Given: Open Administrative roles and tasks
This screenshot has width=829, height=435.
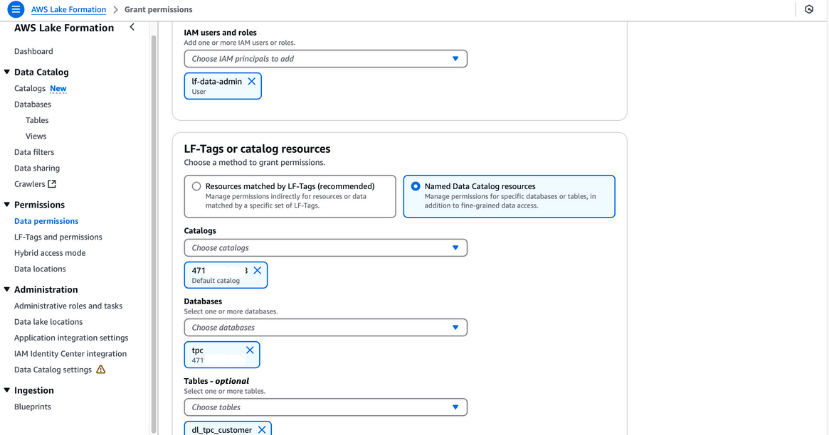Looking at the screenshot, I should [x=68, y=306].
